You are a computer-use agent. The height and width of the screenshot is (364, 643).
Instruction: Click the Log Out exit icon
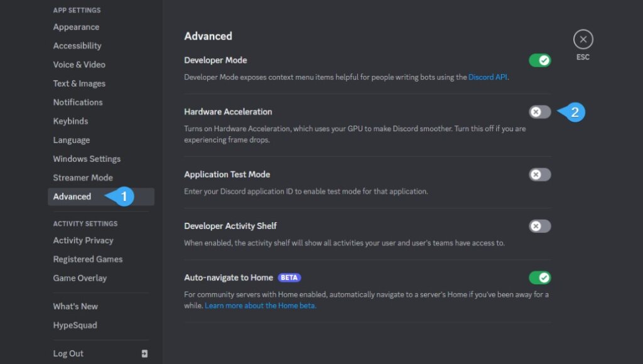[144, 353]
